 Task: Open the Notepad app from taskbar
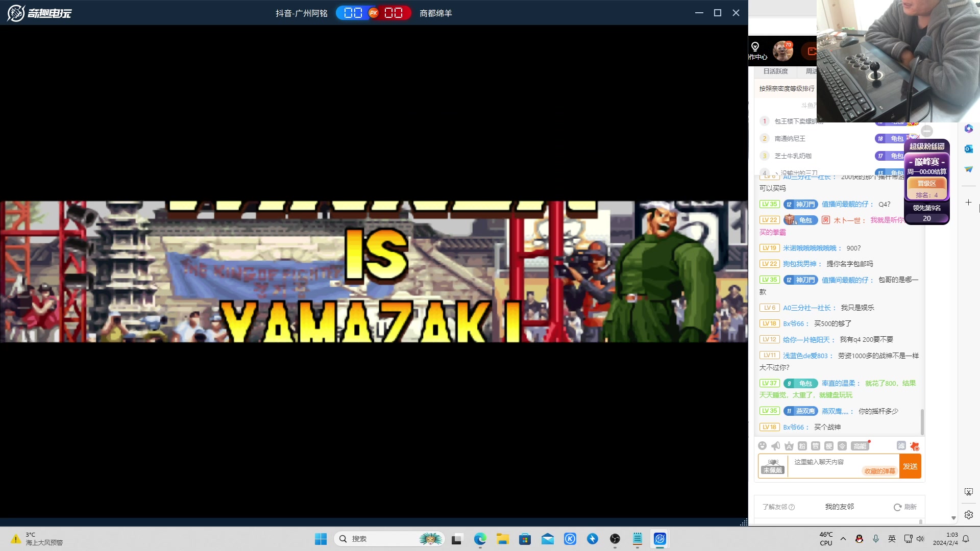pyautogui.click(x=638, y=539)
